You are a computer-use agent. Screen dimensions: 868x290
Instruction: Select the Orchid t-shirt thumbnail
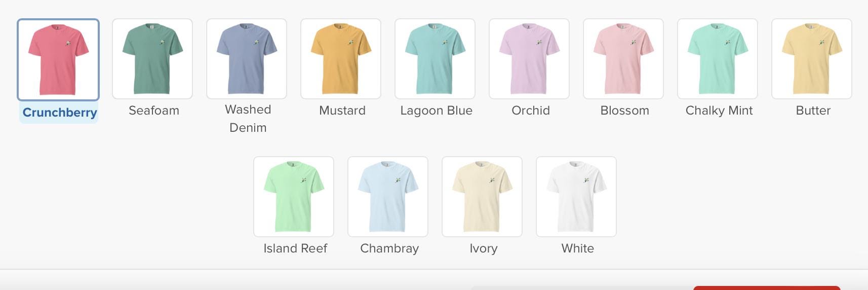coord(529,59)
